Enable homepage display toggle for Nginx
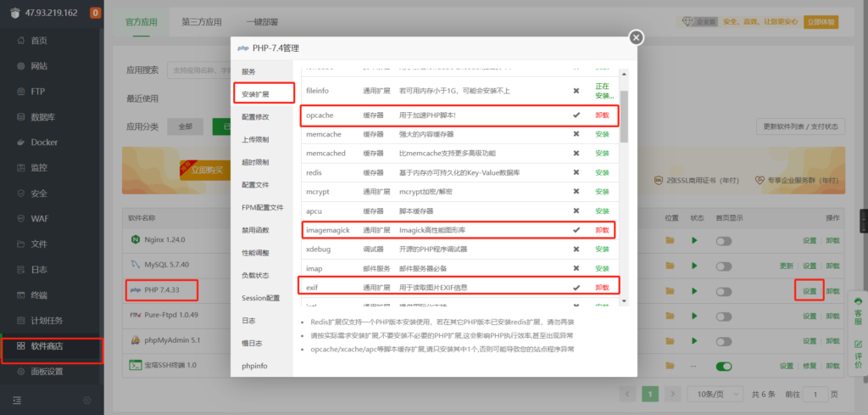The height and width of the screenshot is (415, 868). 723,241
